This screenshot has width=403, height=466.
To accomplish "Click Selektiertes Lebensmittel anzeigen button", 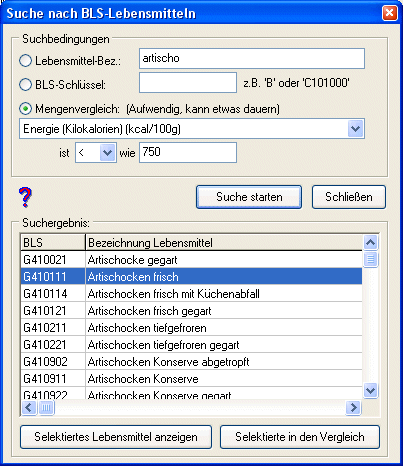I will [x=116, y=437].
